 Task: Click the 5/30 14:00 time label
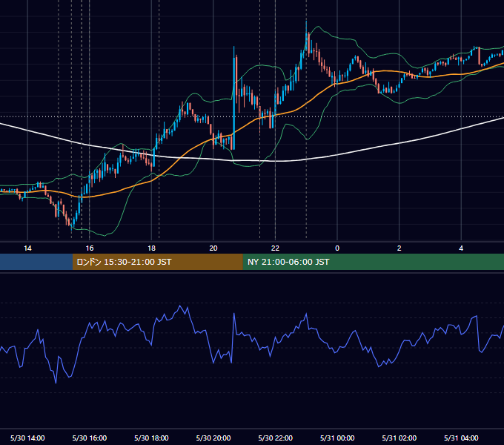click(27, 438)
